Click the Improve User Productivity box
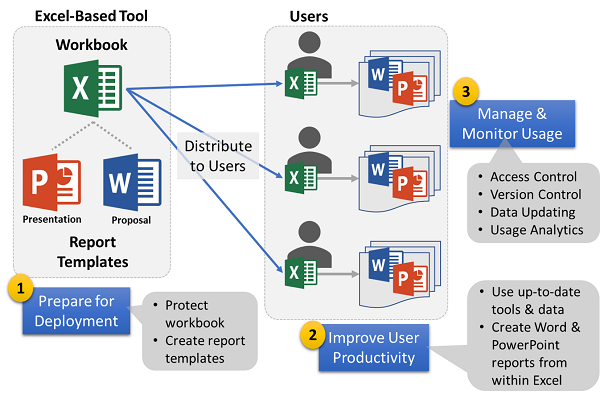The height and width of the screenshot is (398, 600). 373,347
